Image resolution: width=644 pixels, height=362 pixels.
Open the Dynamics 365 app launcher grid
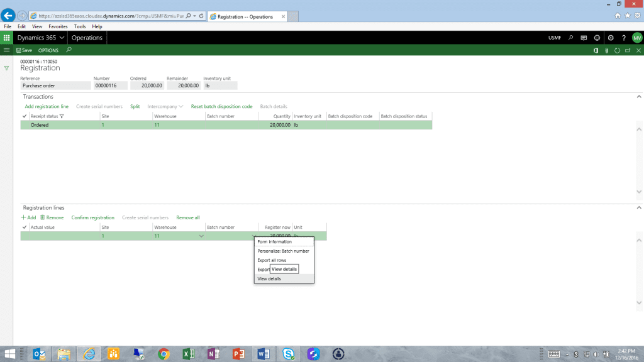[7, 38]
